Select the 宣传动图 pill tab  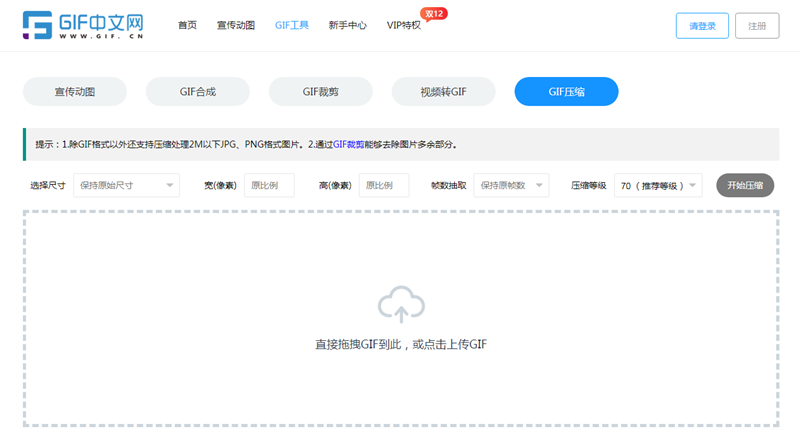tap(75, 92)
